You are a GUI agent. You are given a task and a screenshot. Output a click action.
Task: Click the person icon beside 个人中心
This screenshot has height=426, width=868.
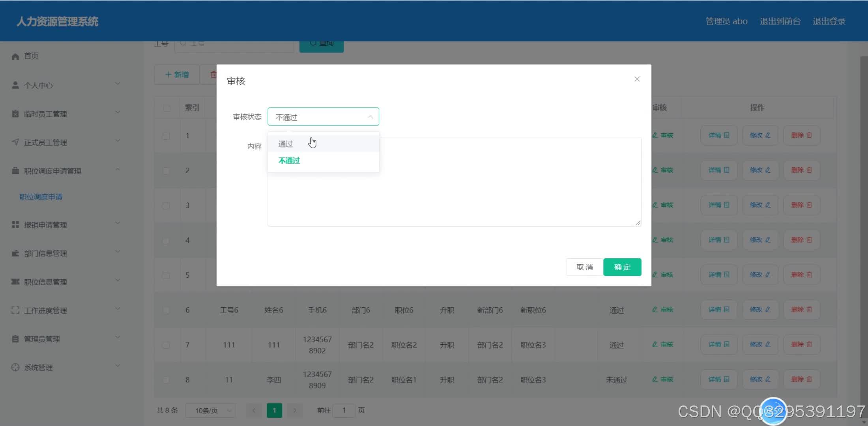tap(15, 85)
